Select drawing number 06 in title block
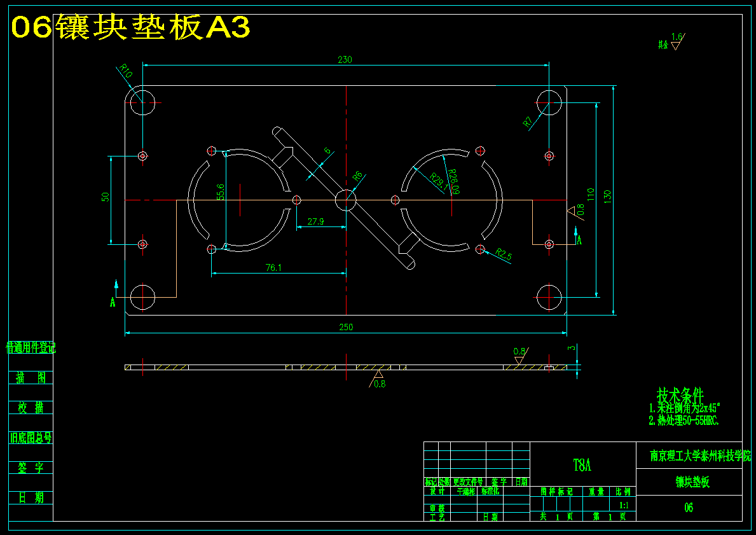Screen dimensions: 756x535 coord(689,507)
